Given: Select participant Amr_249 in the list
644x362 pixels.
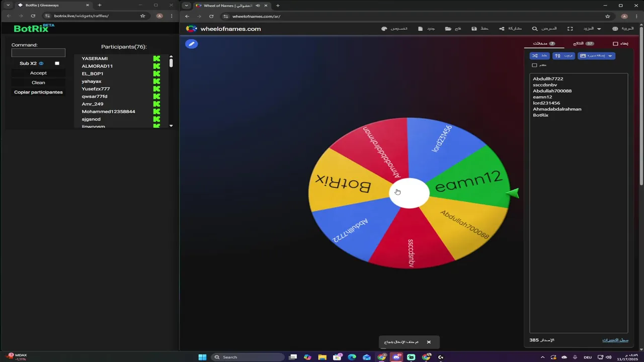Looking at the screenshot, I should point(93,104).
